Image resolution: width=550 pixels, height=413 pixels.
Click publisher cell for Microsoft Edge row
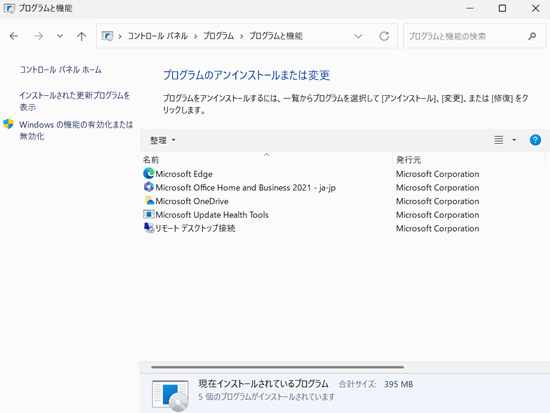437,174
